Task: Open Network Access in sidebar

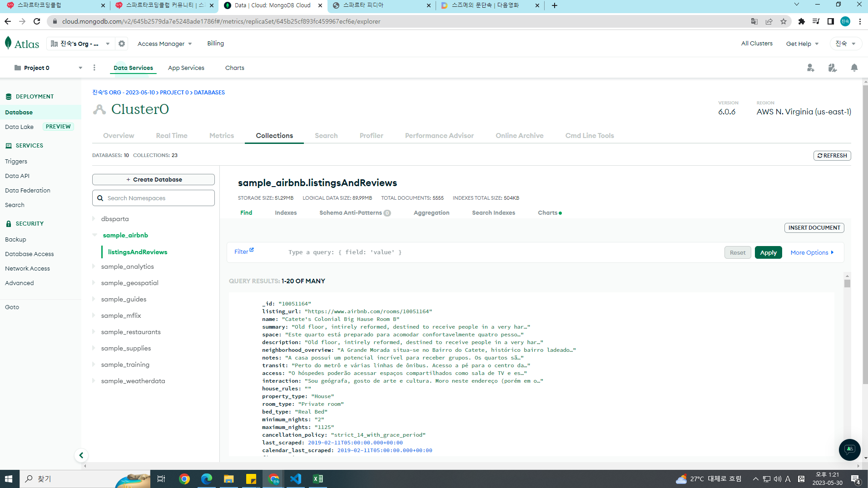Action: [x=27, y=268]
